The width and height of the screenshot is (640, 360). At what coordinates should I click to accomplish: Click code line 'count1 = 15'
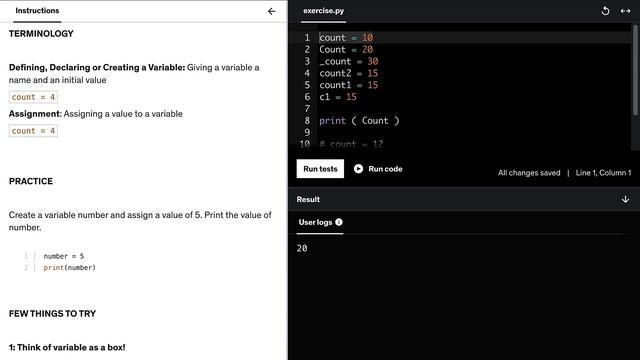pos(349,85)
